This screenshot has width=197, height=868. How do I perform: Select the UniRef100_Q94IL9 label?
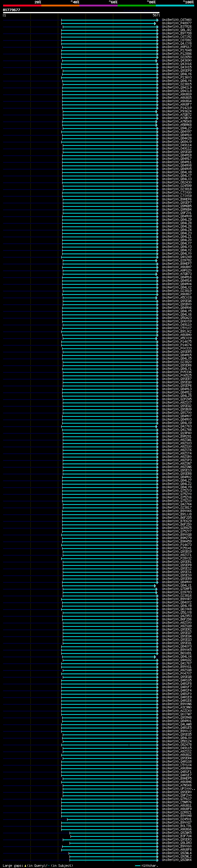(x=176, y=88)
